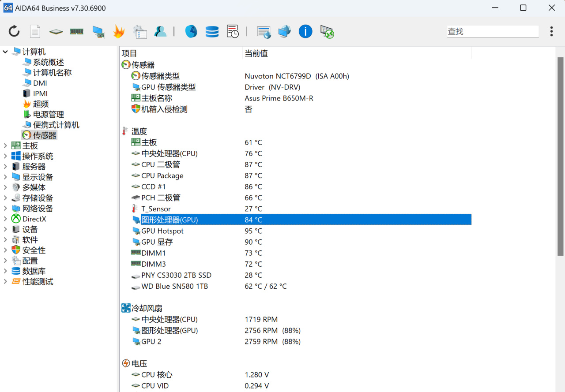Open 性能测试 in the tree
The width and height of the screenshot is (565, 392).
coord(38,281)
